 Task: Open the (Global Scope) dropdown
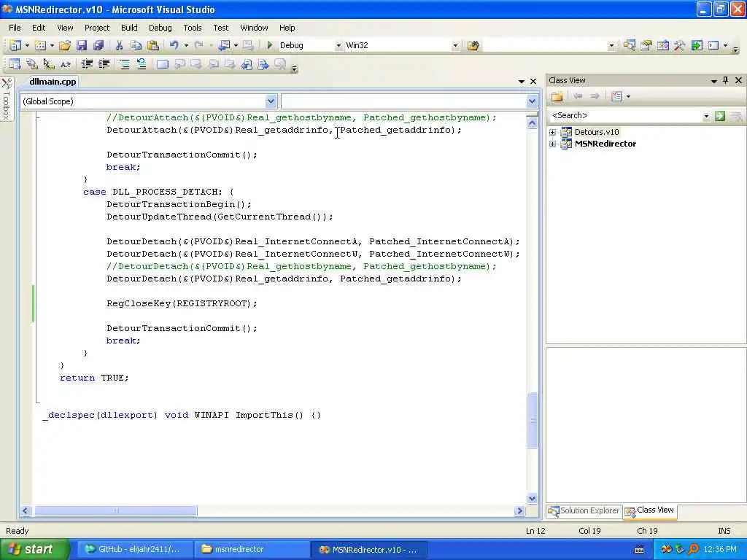point(271,101)
